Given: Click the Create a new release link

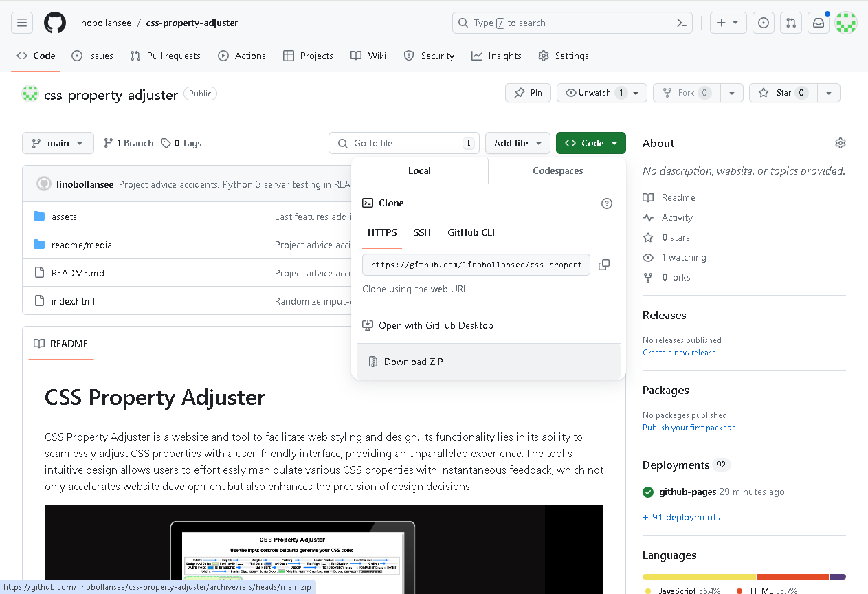Looking at the screenshot, I should click(678, 352).
